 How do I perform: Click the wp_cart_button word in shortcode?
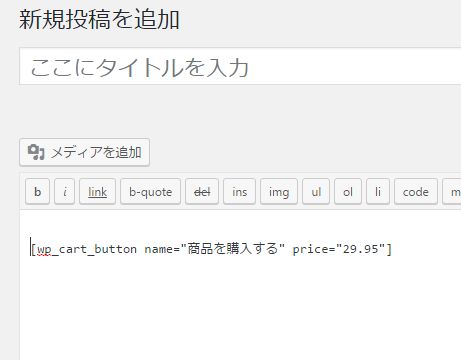pos(87,249)
